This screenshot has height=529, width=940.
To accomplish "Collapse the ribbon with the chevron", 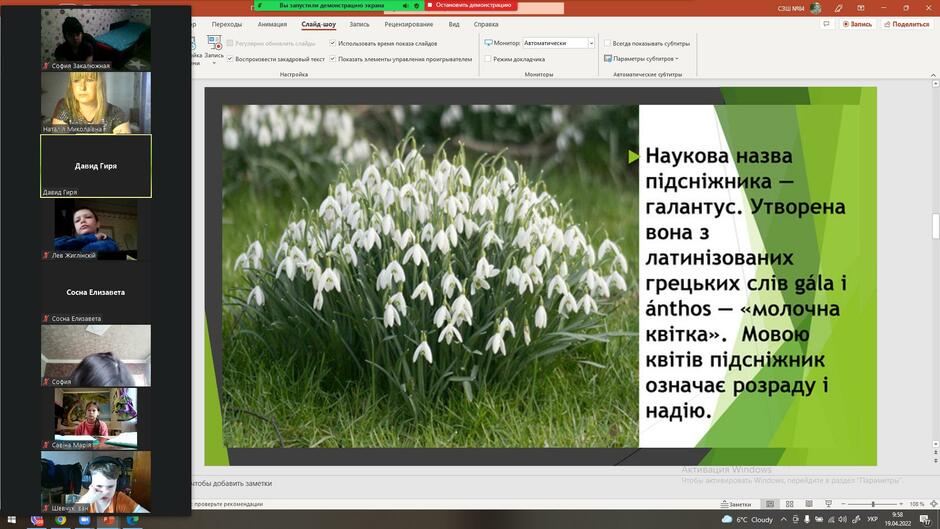I will (933, 74).
